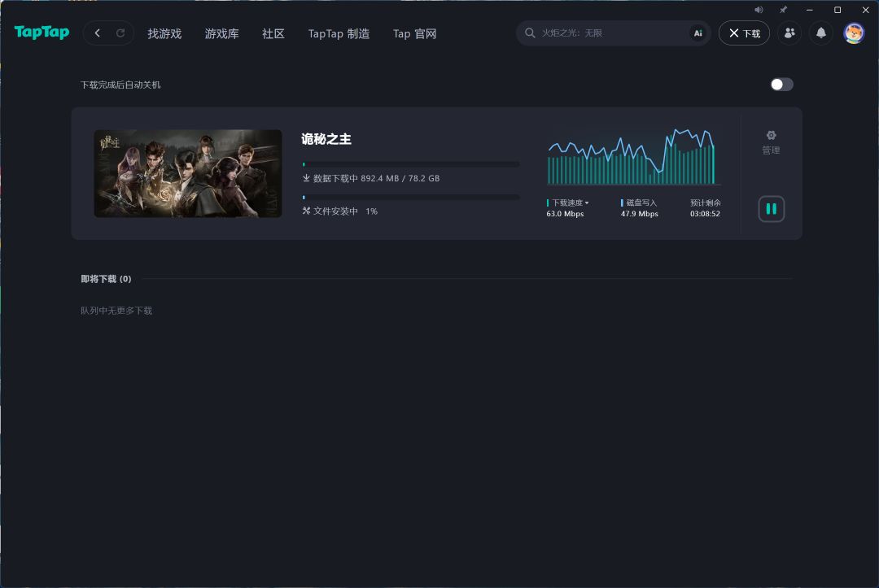Maximize the TapTap window
The image size is (879, 588).
[837, 10]
